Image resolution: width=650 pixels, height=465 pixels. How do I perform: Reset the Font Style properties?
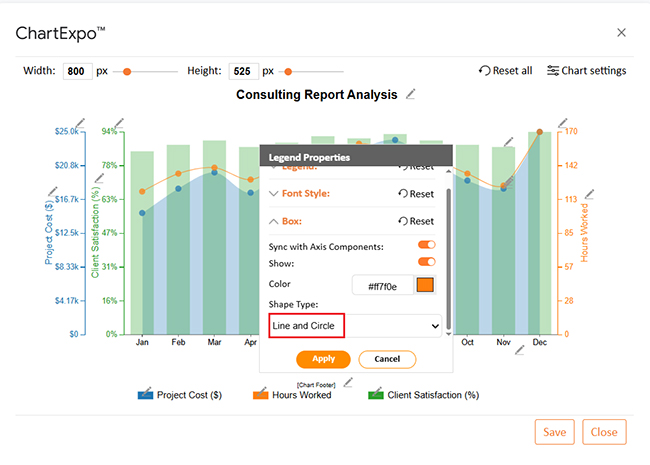pyautogui.click(x=416, y=194)
